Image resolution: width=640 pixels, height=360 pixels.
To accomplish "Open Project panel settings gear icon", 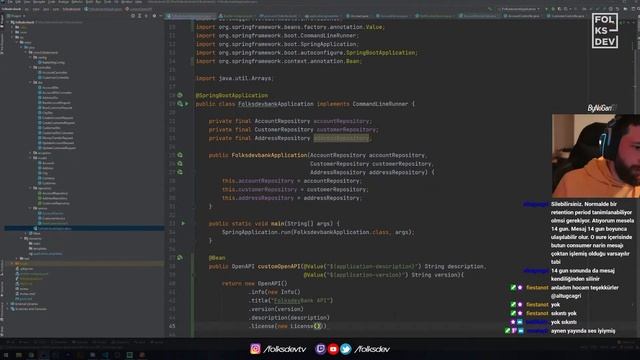I will click(x=154, y=16).
